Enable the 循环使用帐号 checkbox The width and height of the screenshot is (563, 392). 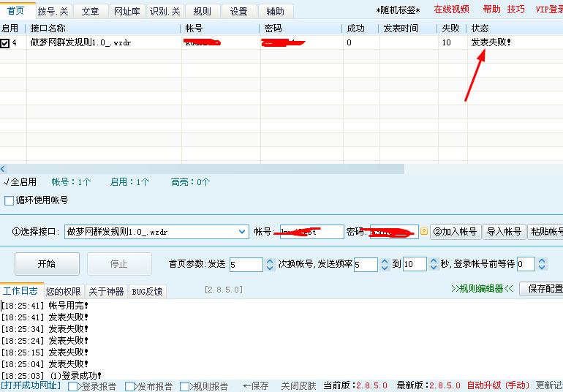pos(10,200)
